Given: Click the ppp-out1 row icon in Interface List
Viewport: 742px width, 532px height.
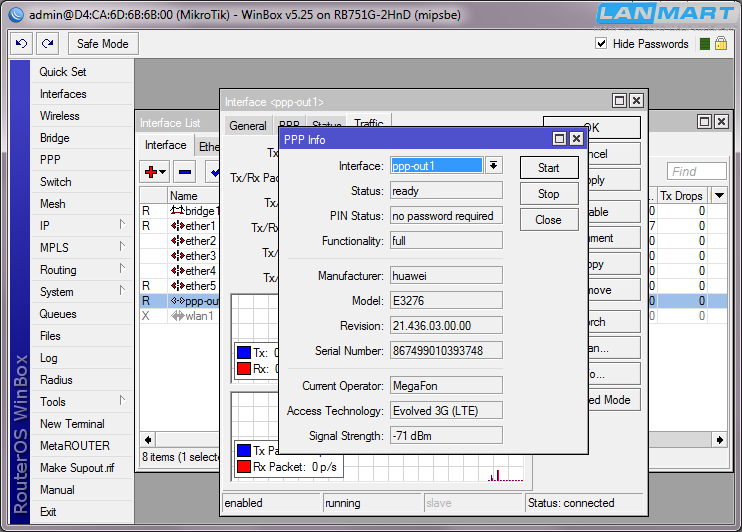Looking at the screenshot, I should [177, 301].
